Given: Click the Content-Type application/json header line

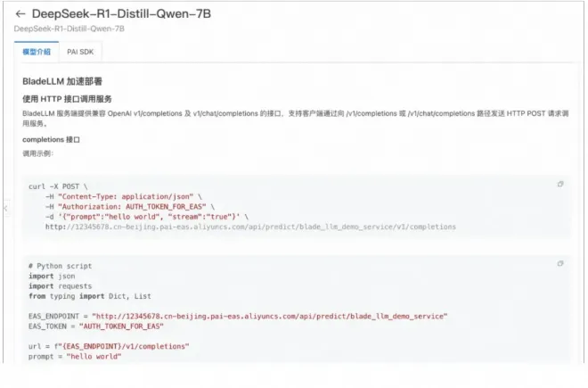Looking at the screenshot, I should coord(123,196).
